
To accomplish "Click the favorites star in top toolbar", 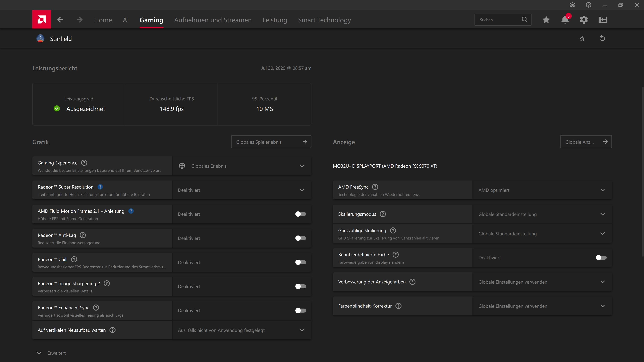I will tap(546, 20).
